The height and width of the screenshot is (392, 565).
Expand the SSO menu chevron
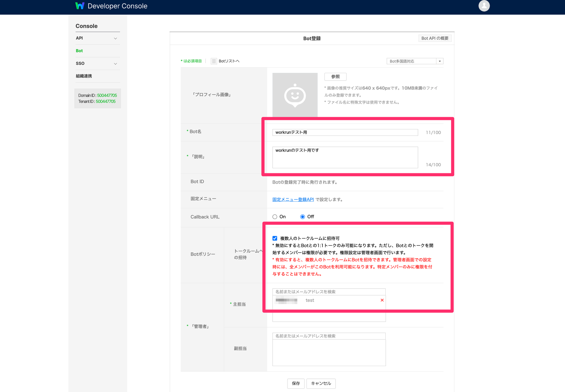click(115, 64)
